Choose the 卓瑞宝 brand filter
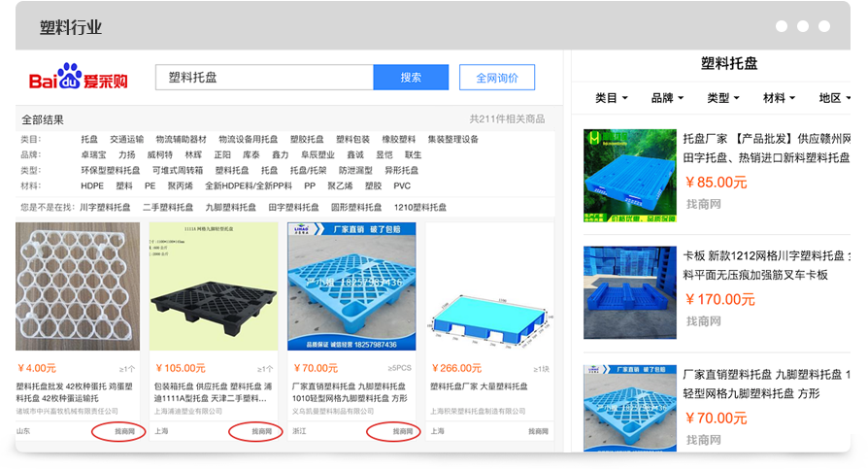This screenshot has width=868, height=469. pyautogui.click(x=93, y=155)
